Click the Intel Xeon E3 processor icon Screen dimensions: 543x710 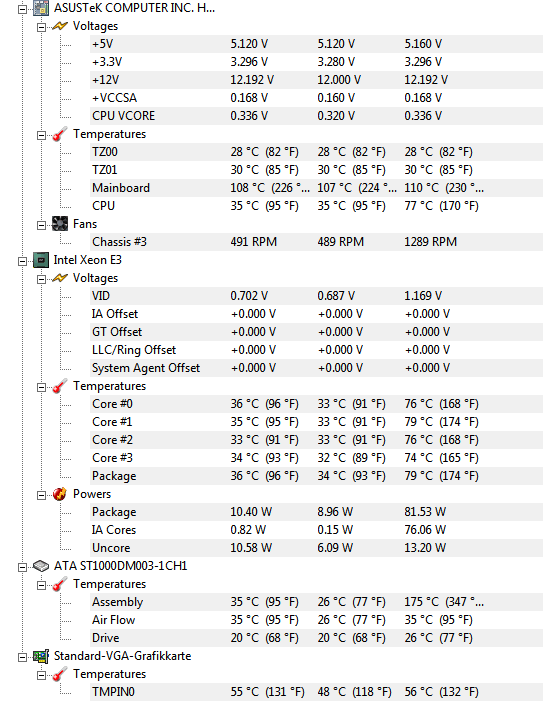tap(41, 260)
